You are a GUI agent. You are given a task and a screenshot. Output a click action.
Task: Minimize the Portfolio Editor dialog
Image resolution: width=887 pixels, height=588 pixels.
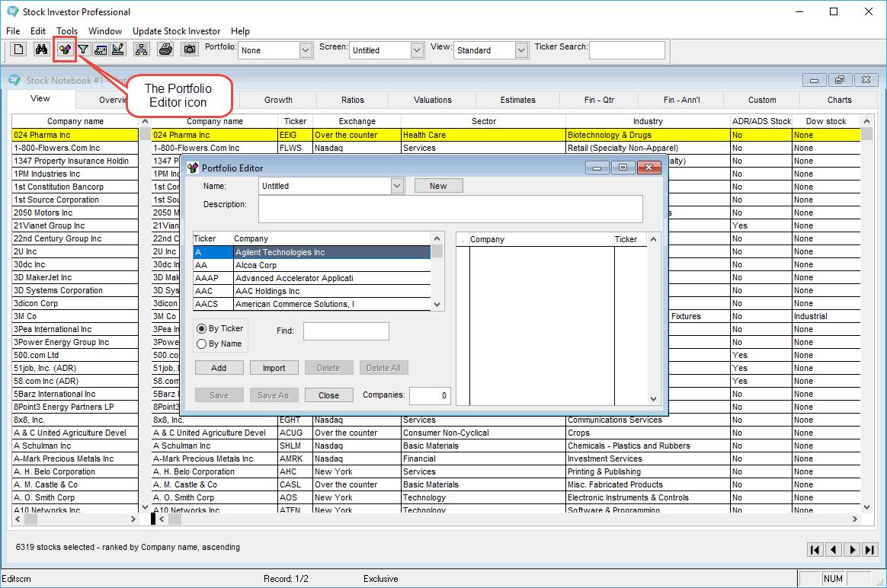(x=597, y=168)
